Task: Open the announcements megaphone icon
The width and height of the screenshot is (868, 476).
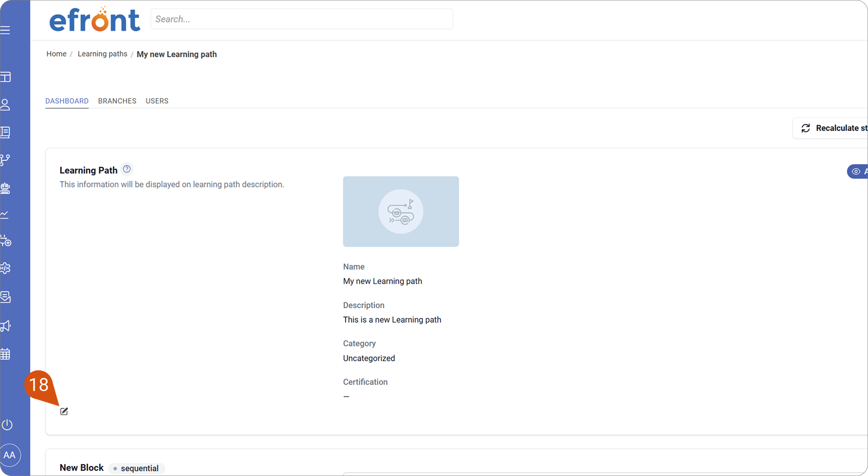Action: 5,326
